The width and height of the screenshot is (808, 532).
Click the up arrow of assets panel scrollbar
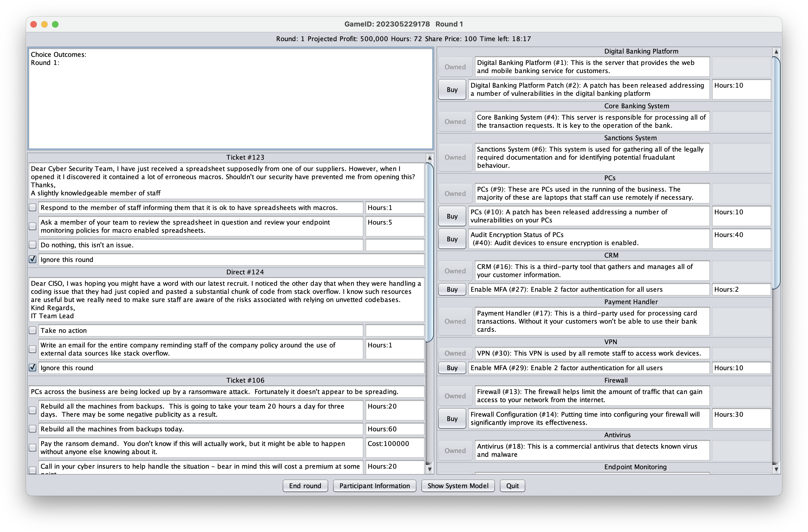pos(776,52)
